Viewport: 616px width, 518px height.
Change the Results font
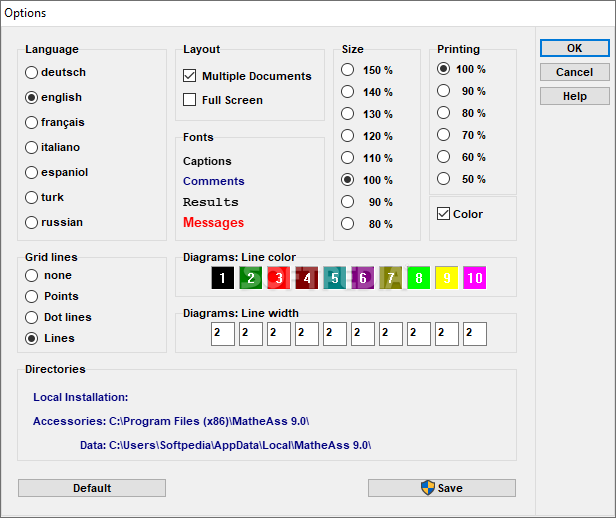tap(211, 202)
